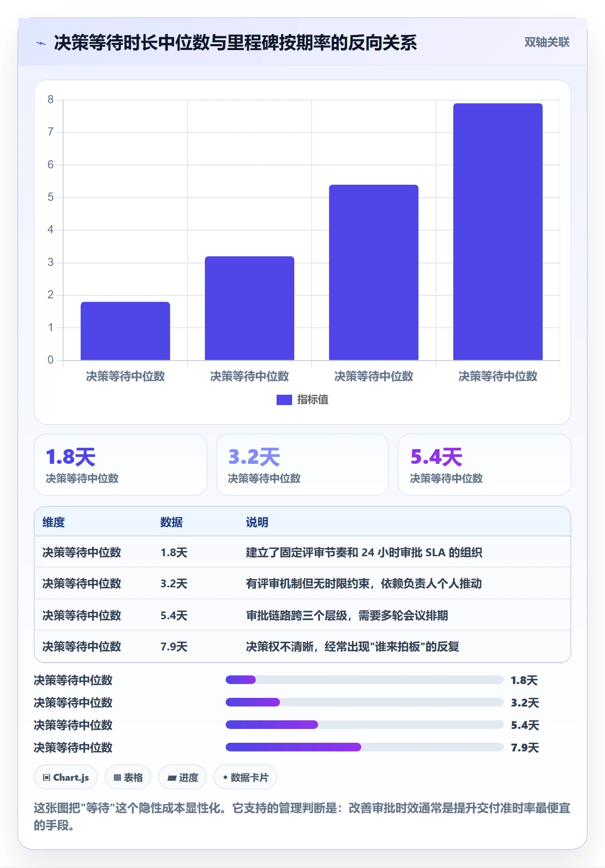605x868 pixels.
Task: Open the 1.8天 data card
Action: click(x=121, y=465)
